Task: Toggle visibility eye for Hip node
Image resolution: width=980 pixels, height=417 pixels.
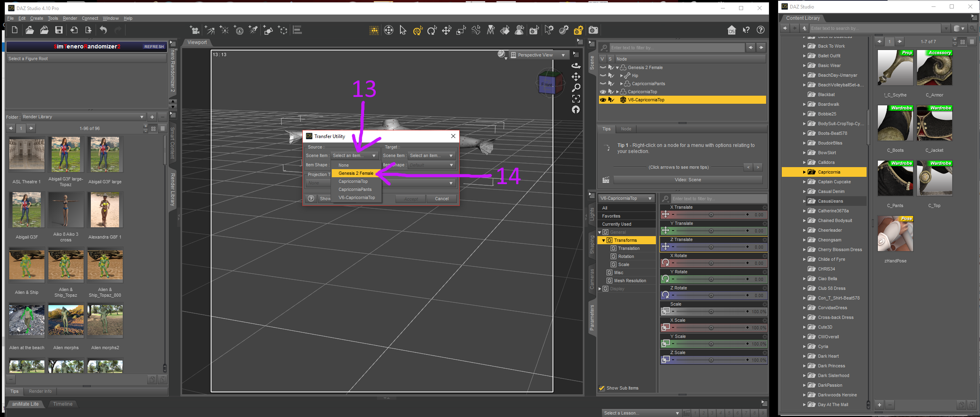Action: tap(603, 75)
